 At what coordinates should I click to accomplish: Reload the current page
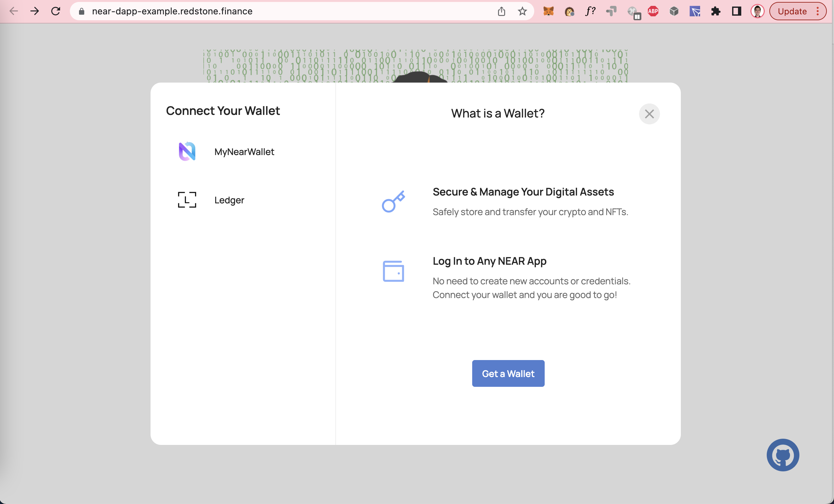[x=56, y=11]
